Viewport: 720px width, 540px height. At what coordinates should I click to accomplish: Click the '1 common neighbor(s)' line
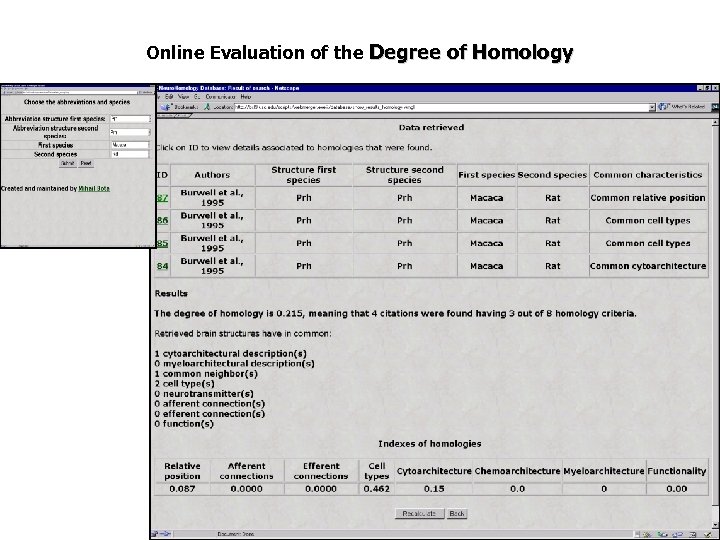tap(206, 374)
